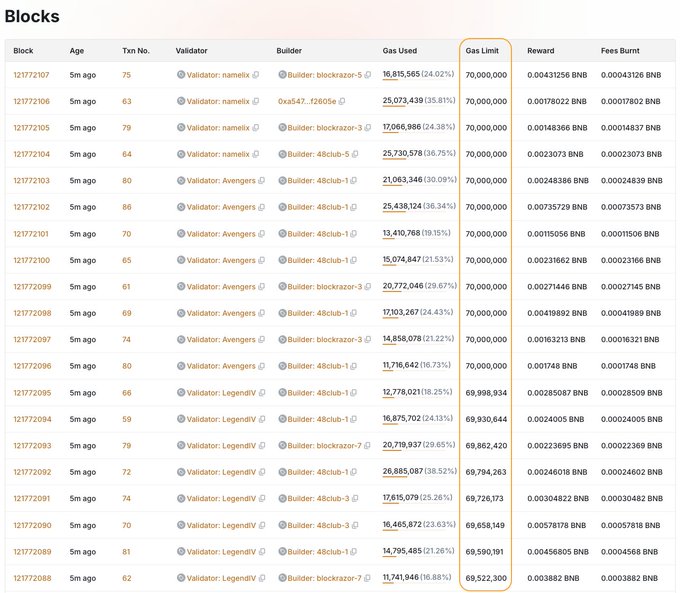This screenshot has height=593, width=680.
Task: Click gas limit value 69,522,300
Action: (486, 578)
